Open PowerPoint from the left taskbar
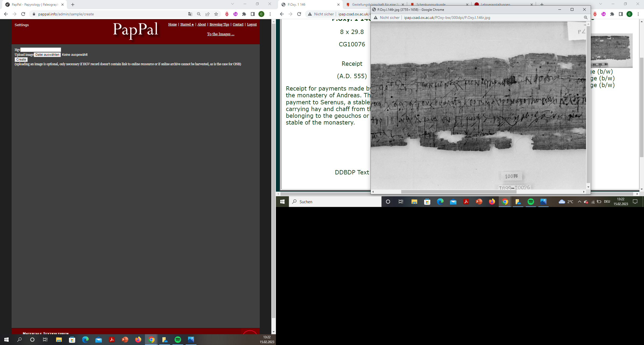The image size is (644, 345). click(125, 340)
